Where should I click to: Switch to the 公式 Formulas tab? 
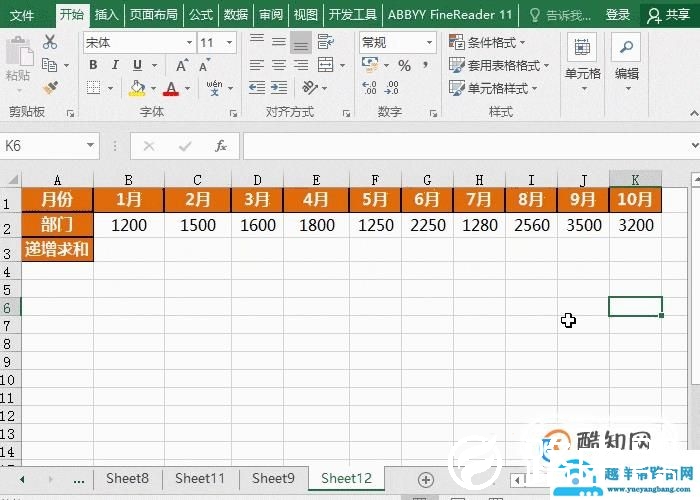click(201, 15)
